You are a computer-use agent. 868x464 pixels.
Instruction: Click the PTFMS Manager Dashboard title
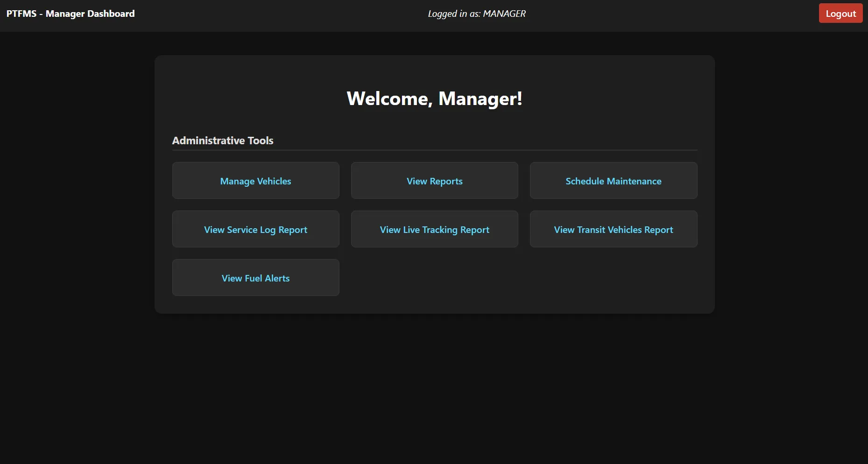click(71, 14)
